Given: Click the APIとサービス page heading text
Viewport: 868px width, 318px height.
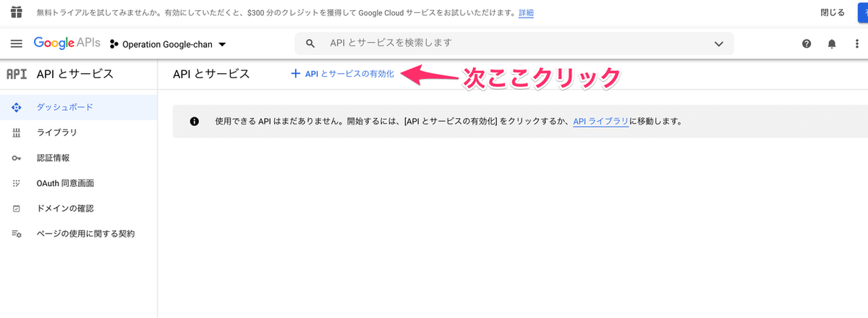Looking at the screenshot, I should click(211, 74).
